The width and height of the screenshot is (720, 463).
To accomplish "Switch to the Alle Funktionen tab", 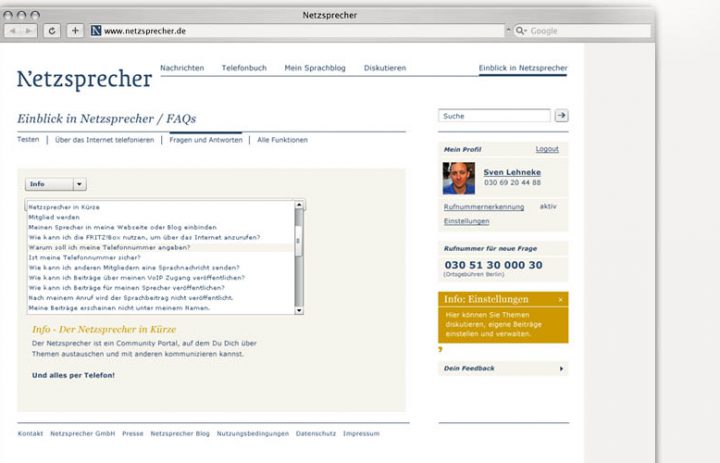I will [x=282, y=140].
